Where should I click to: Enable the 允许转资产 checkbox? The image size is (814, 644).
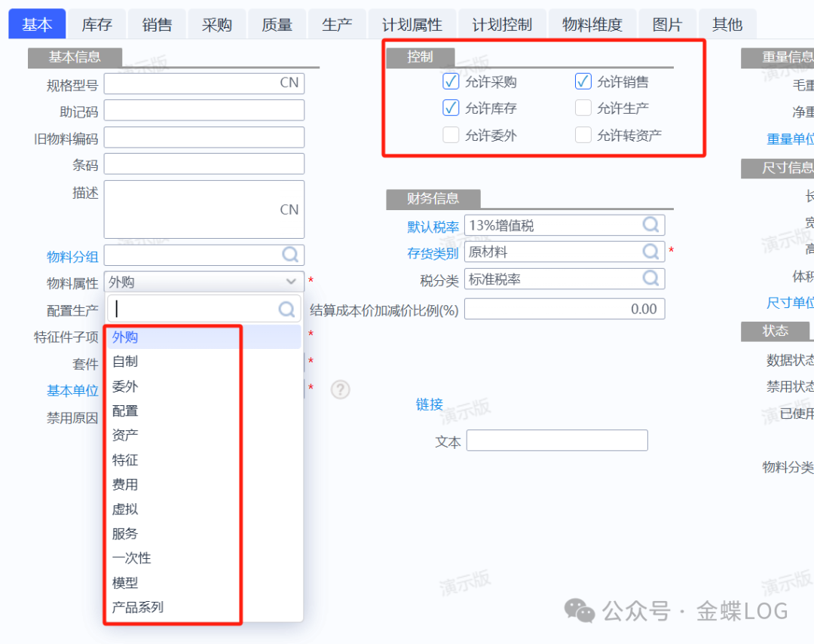point(583,136)
